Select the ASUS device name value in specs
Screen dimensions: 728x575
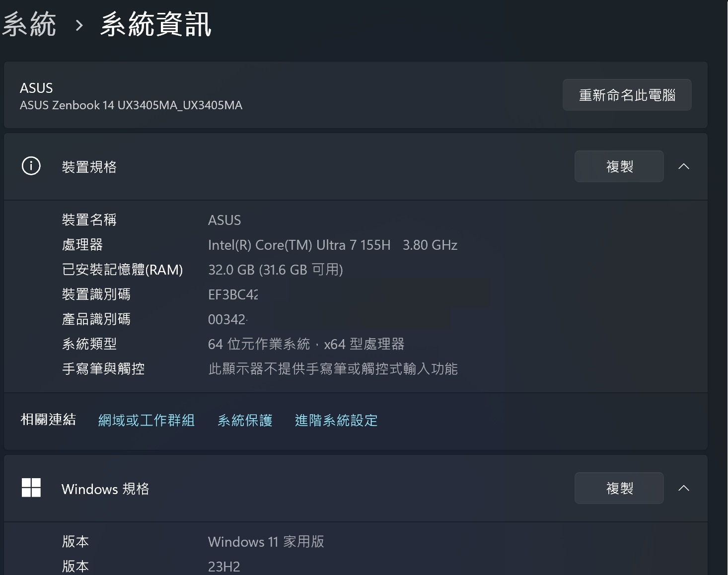[224, 220]
